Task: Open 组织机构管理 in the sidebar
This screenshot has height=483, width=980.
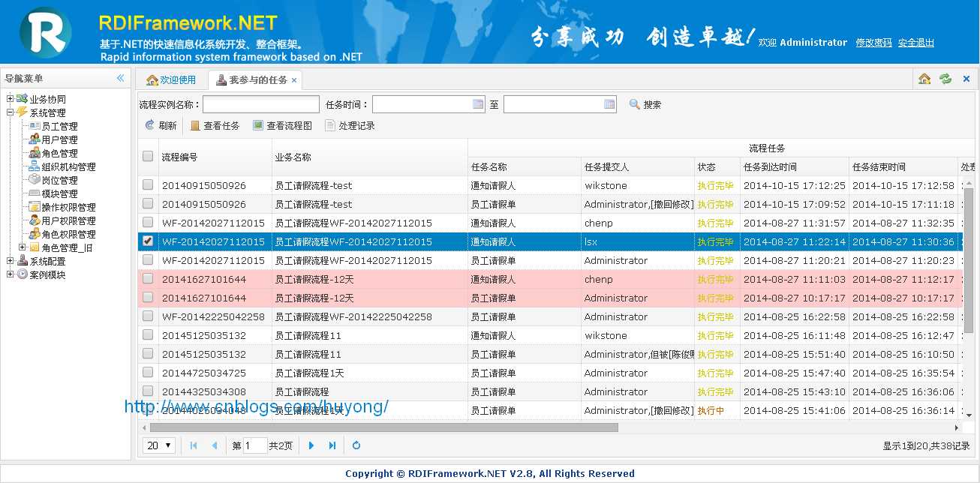Action: 68,166
